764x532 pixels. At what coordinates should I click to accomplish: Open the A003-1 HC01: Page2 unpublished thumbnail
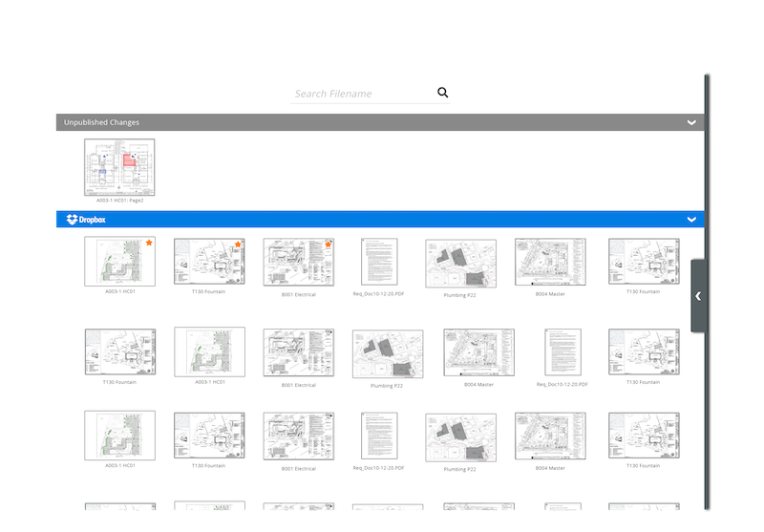coord(119,167)
